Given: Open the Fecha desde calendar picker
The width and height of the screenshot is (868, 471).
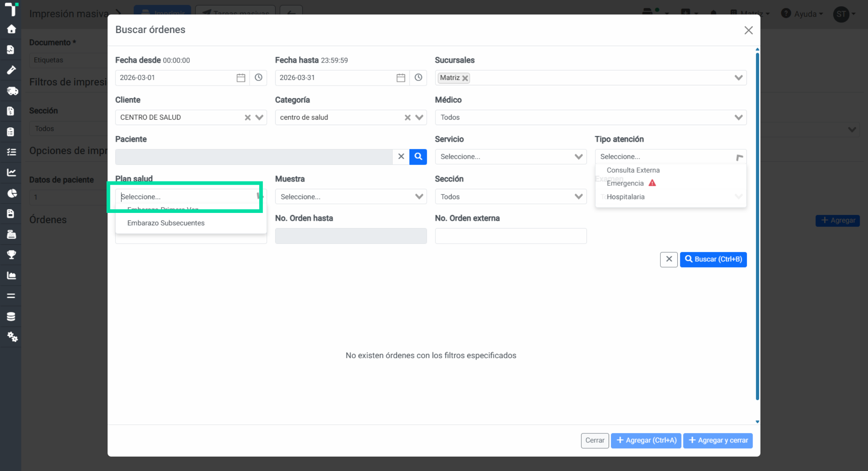Looking at the screenshot, I should pos(241,78).
